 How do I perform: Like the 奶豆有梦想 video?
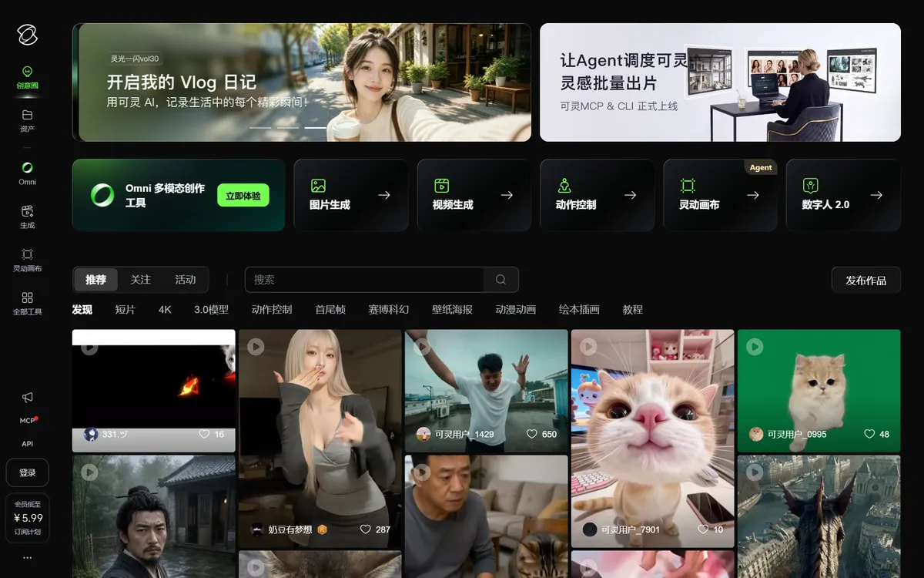click(x=365, y=529)
